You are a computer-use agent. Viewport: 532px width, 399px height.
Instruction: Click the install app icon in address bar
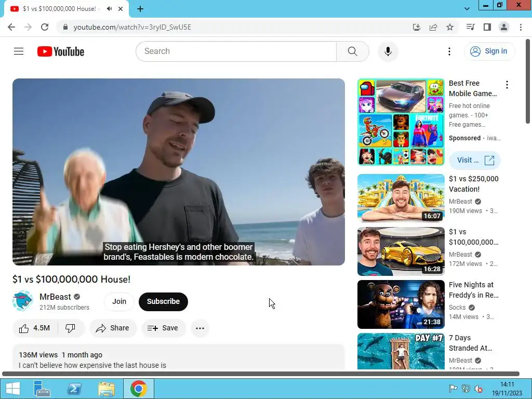pos(416,27)
